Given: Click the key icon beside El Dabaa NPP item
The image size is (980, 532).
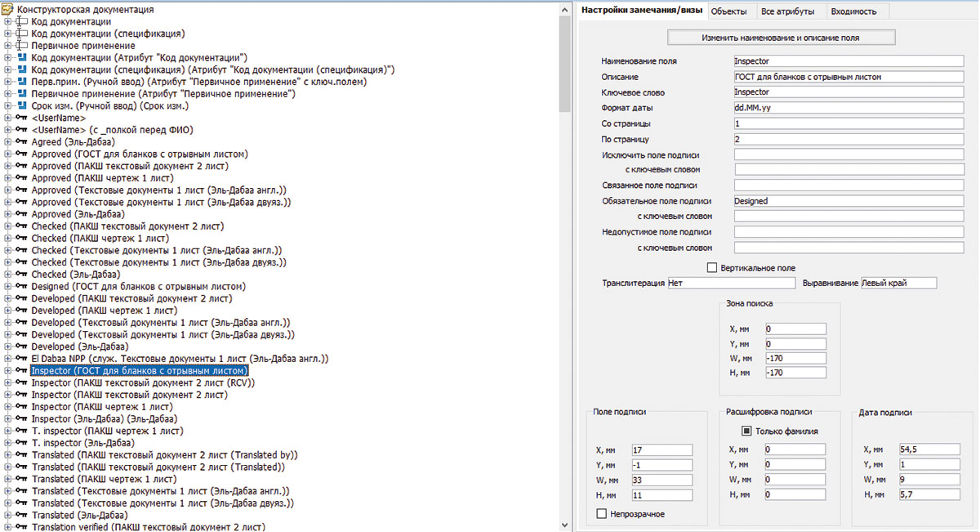Looking at the screenshot, I should (21, 359).
